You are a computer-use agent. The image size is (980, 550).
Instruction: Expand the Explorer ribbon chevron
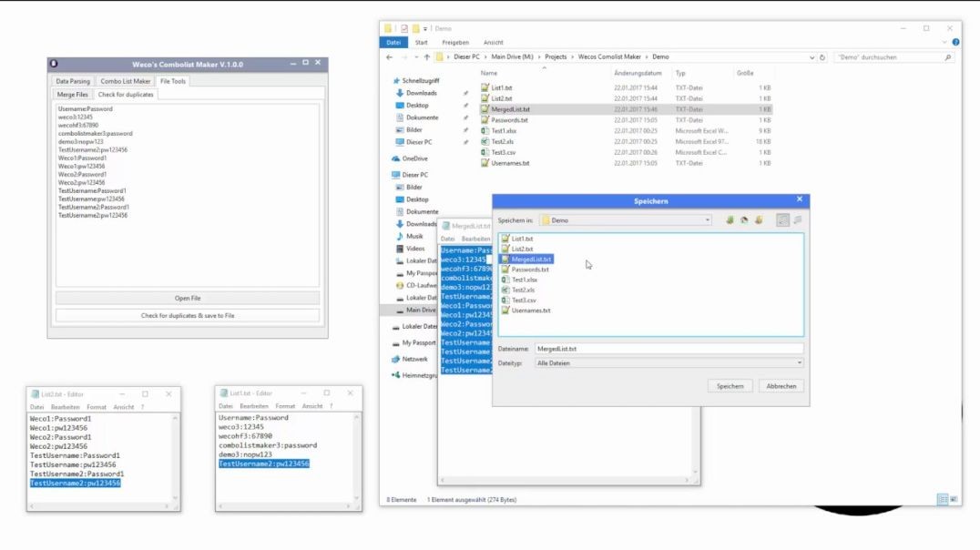(944, 43)
